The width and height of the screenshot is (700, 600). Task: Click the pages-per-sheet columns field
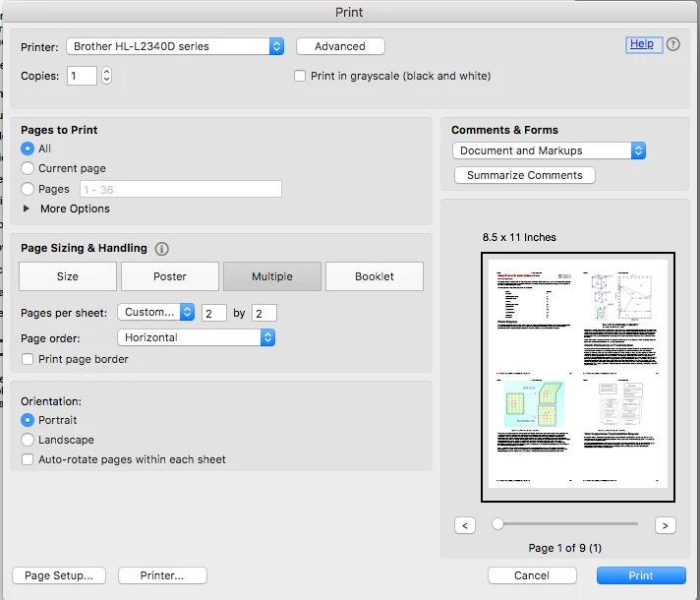(214, 313)
